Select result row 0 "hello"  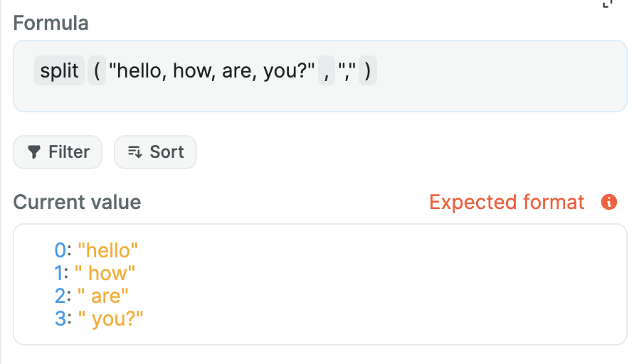108,250
